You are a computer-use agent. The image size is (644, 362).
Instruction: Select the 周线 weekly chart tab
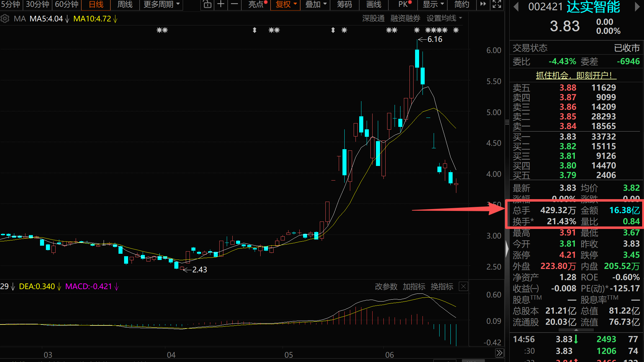(x=125, y=4)
